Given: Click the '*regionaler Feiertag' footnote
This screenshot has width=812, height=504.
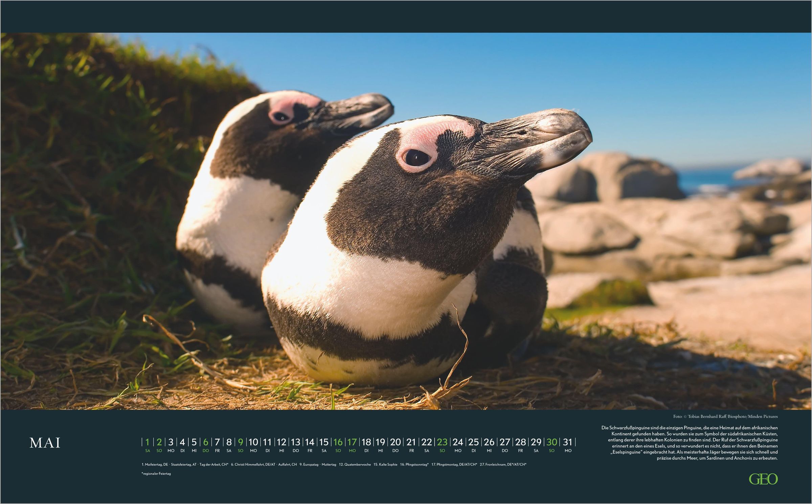Looking at the screenshot, I should pos(156,474).
